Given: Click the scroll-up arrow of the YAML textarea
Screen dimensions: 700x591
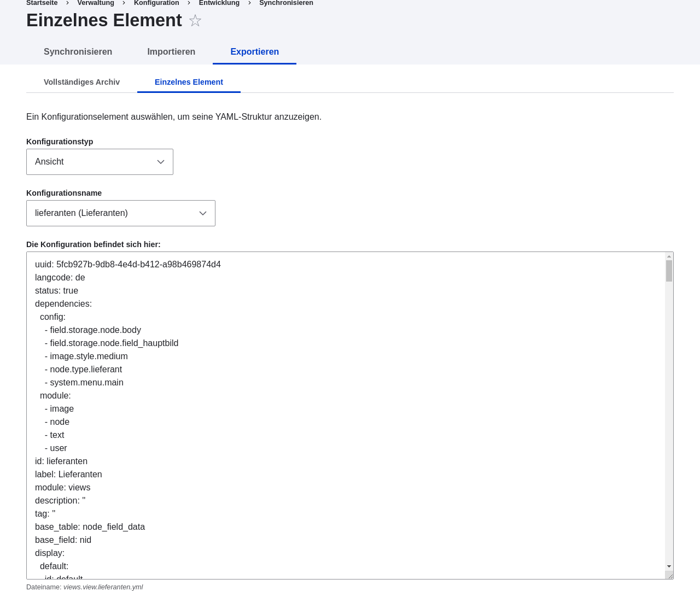Looking at the screenshot, I should click(x=669, y=256).
